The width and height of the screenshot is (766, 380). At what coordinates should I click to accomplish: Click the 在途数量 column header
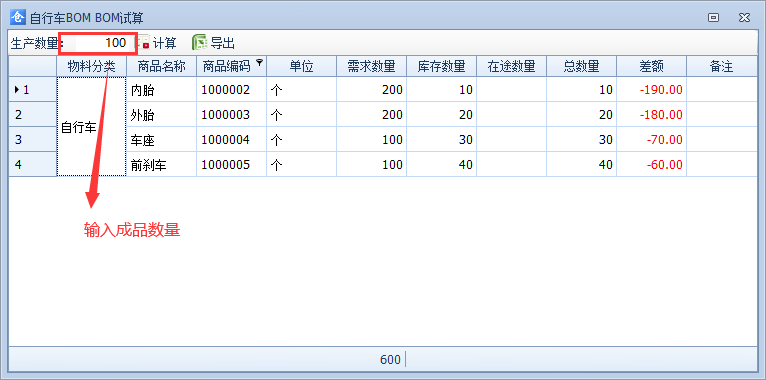point(511,66)
